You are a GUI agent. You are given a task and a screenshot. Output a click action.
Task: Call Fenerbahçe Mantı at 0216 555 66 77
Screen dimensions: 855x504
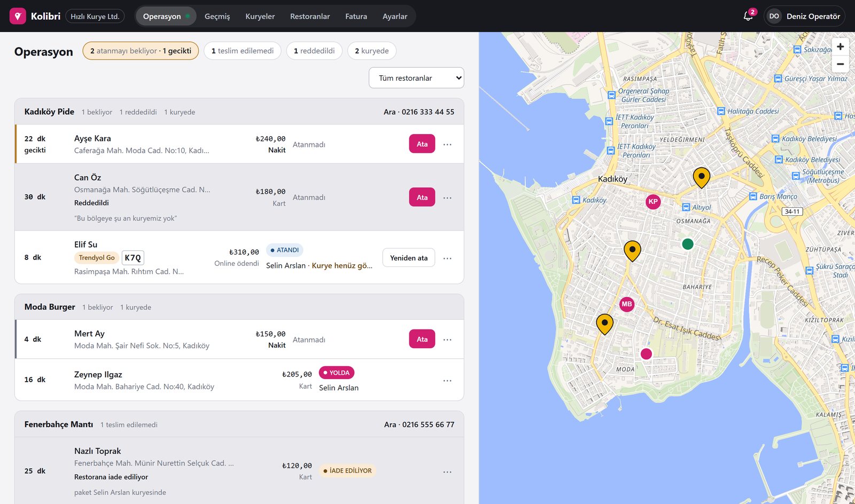[x=419, y=424]
